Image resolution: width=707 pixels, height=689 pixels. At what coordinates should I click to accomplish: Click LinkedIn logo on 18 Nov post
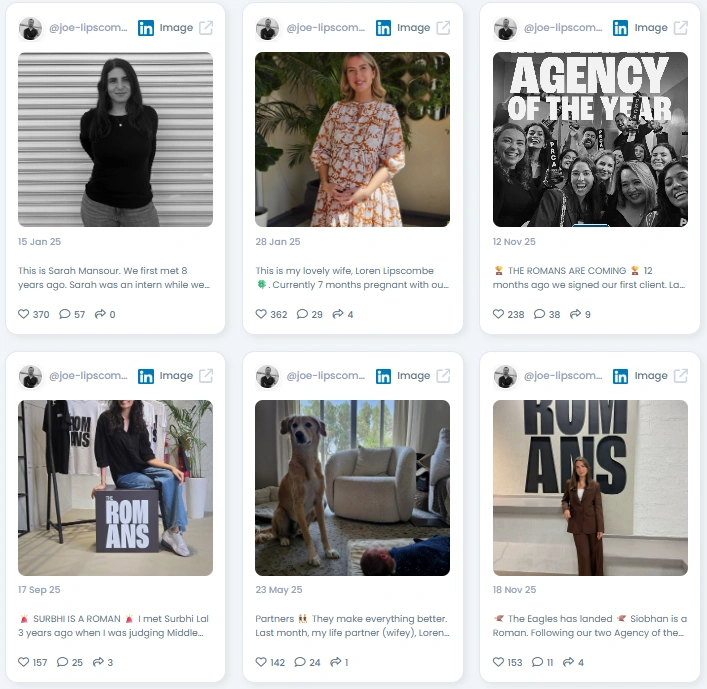pos(620,376)
